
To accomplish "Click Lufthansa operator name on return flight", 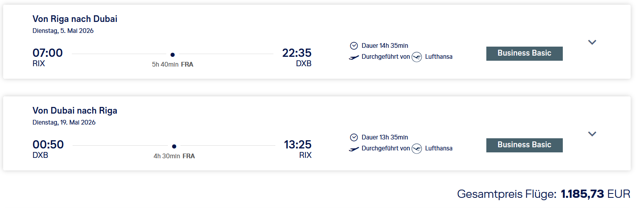I will (x=438, y=148).
